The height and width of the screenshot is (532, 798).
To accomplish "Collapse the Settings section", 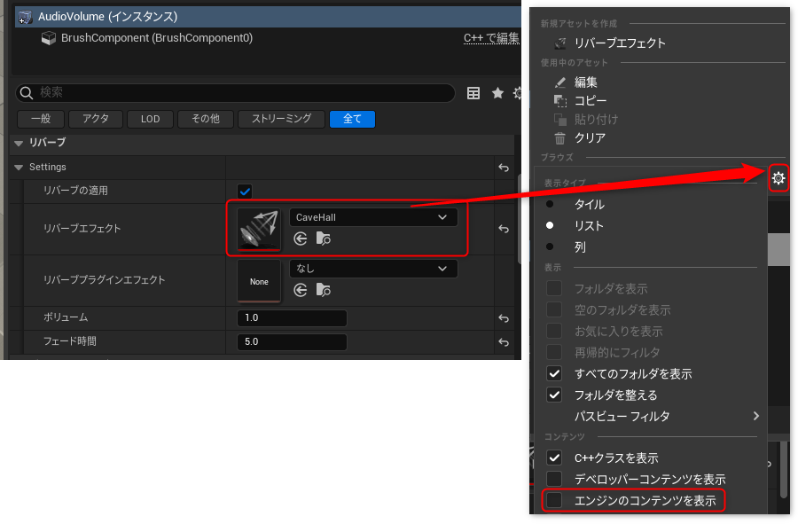I will pos(18,167).
